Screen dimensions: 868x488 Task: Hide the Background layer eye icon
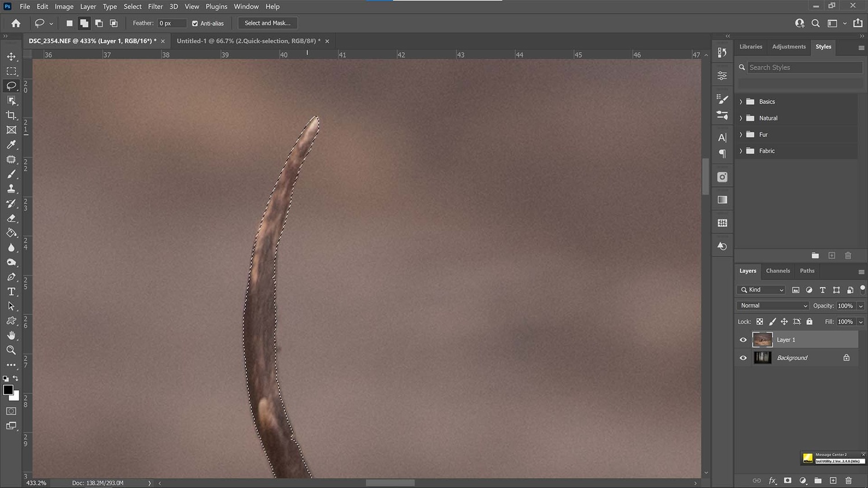pos(743,358)
